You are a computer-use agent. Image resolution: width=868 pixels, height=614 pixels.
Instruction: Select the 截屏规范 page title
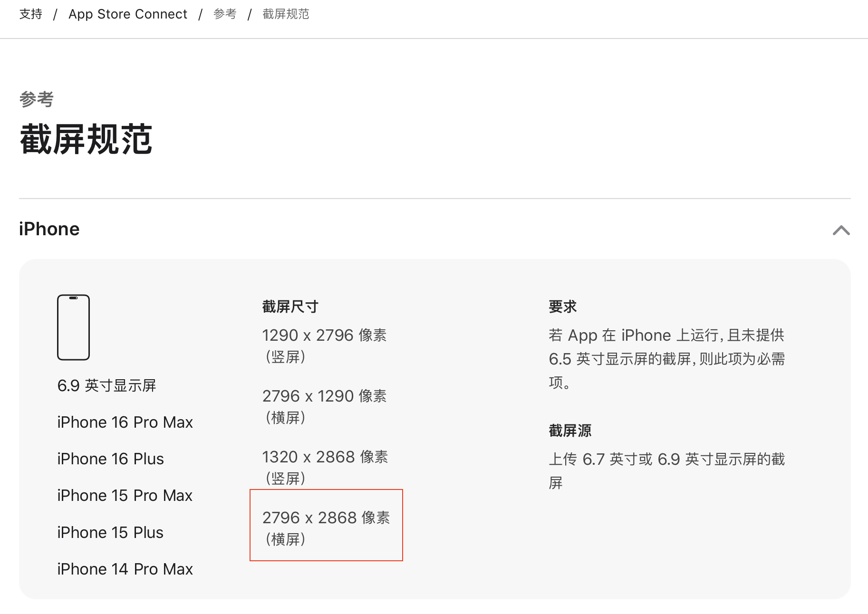pyautogui.click(x=86, y=139)
